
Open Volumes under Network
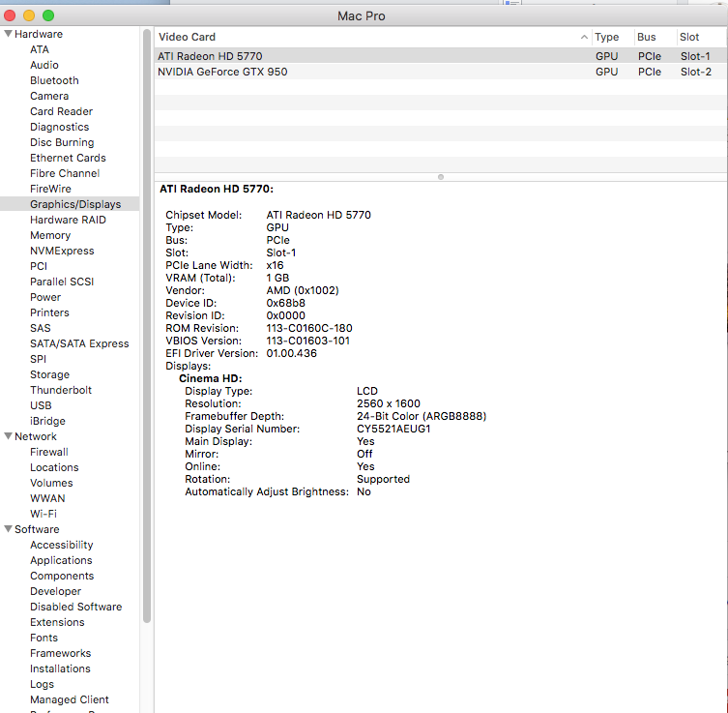51,483
